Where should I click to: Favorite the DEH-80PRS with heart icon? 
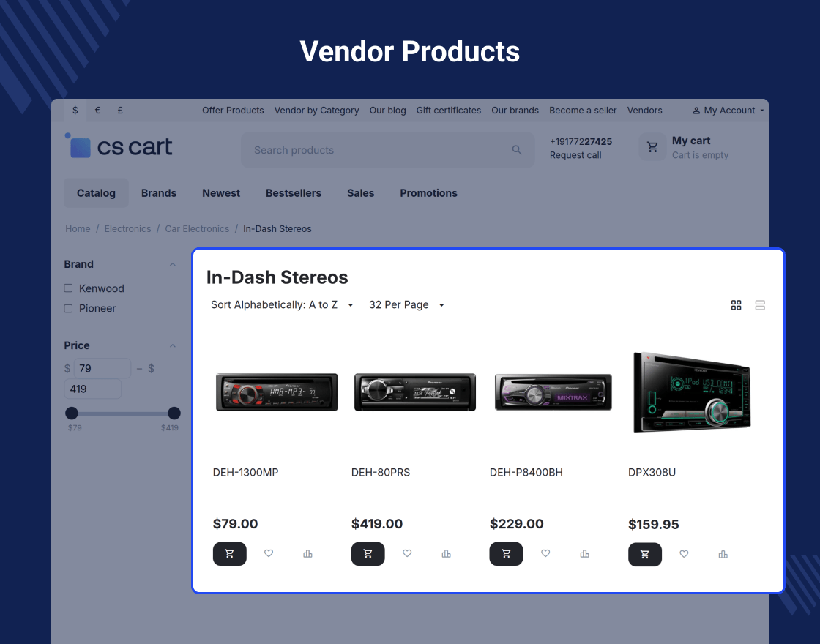pos(407,553)
